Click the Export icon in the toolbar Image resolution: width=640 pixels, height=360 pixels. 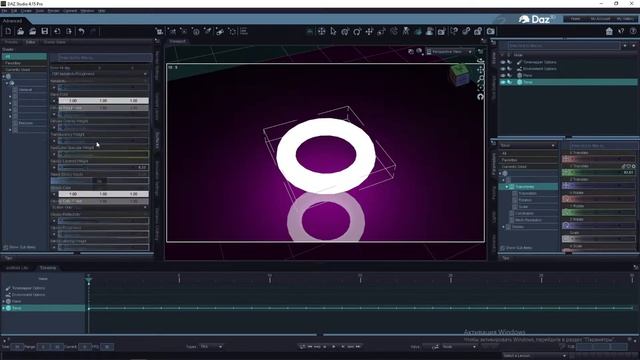[69, 31]
